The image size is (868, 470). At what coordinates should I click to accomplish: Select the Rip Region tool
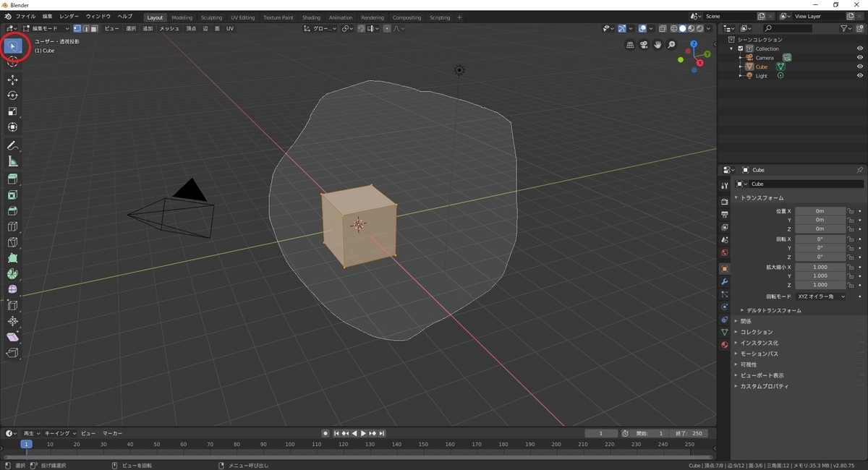12,353
